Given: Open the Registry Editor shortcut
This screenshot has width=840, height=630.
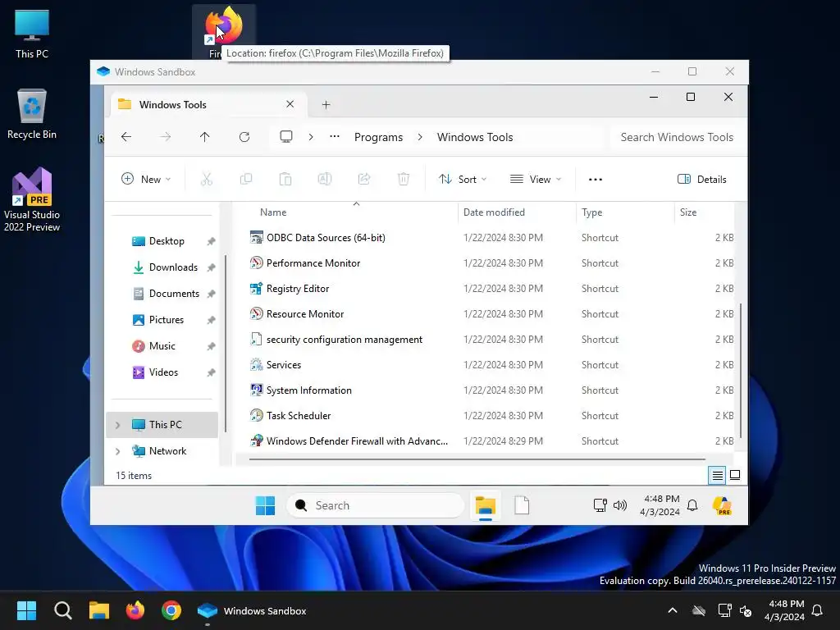Looking at the screenshot, I should point(298,288).
